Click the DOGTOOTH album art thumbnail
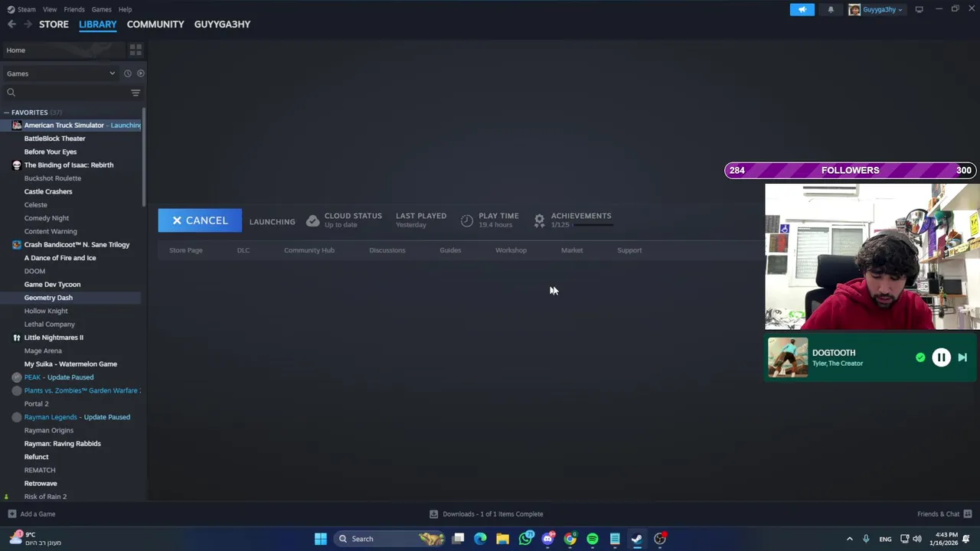The width and height of the screenshot is (980, 551). tap(788, 357)
